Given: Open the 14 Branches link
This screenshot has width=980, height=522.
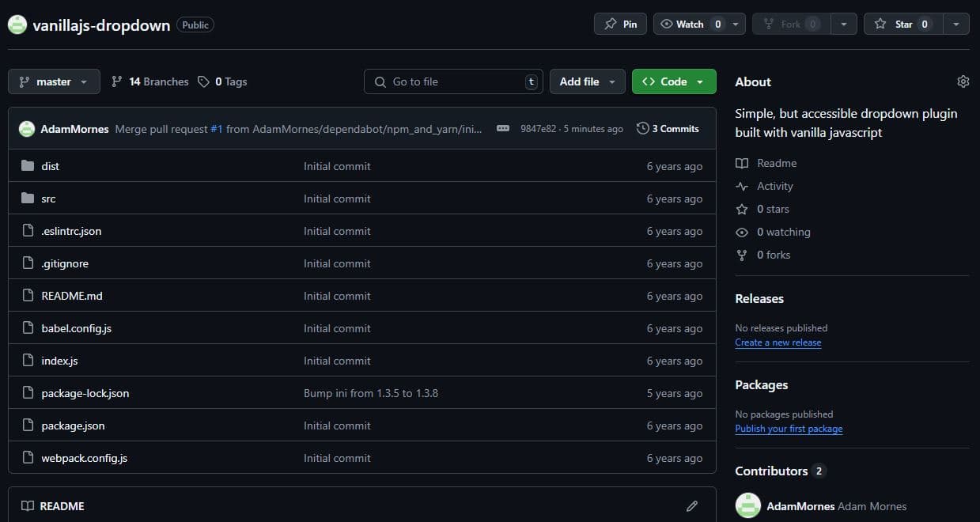Looking at the screenshot, I should 150,81.
